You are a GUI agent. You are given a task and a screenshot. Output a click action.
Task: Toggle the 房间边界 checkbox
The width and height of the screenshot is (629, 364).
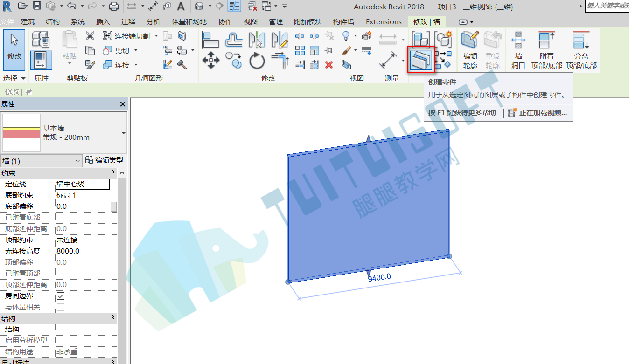click(x=61, y=296)
